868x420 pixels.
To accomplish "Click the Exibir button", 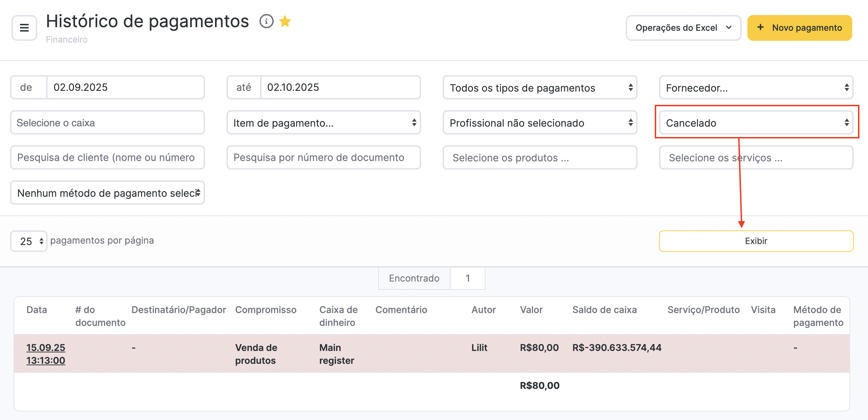I will [x=756, y=241].
